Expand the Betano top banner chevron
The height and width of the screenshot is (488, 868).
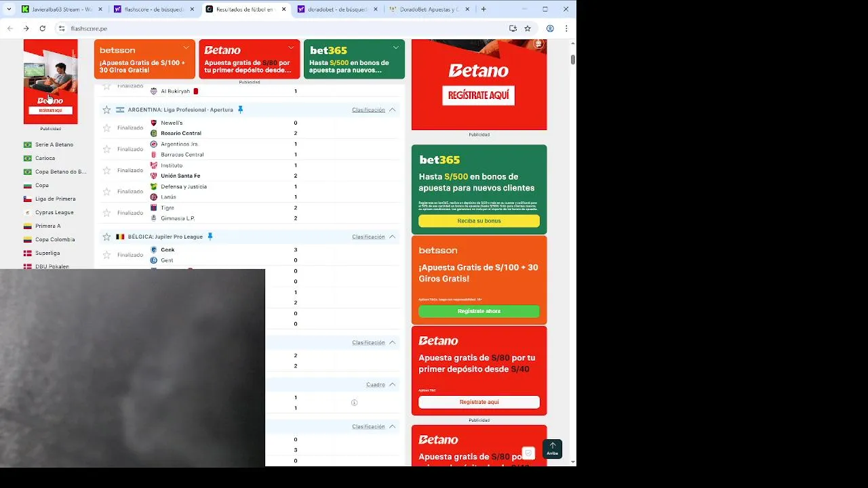coord(291,47)
